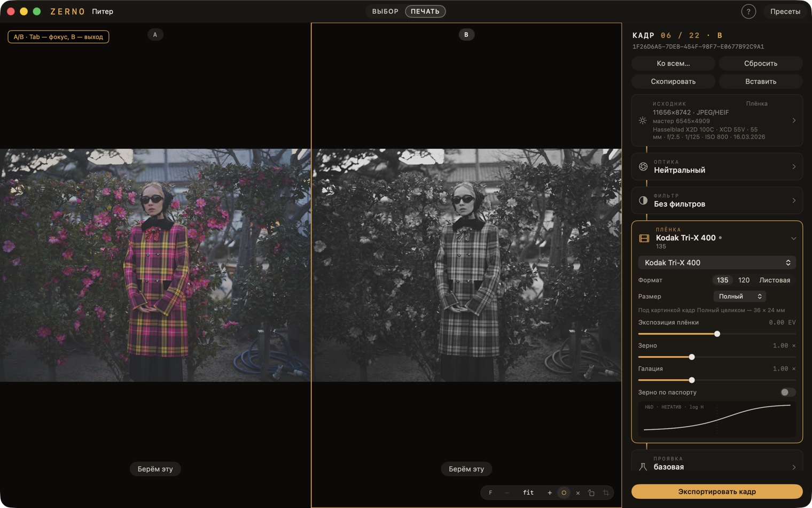Click the A pane badge

click(155, 35)
